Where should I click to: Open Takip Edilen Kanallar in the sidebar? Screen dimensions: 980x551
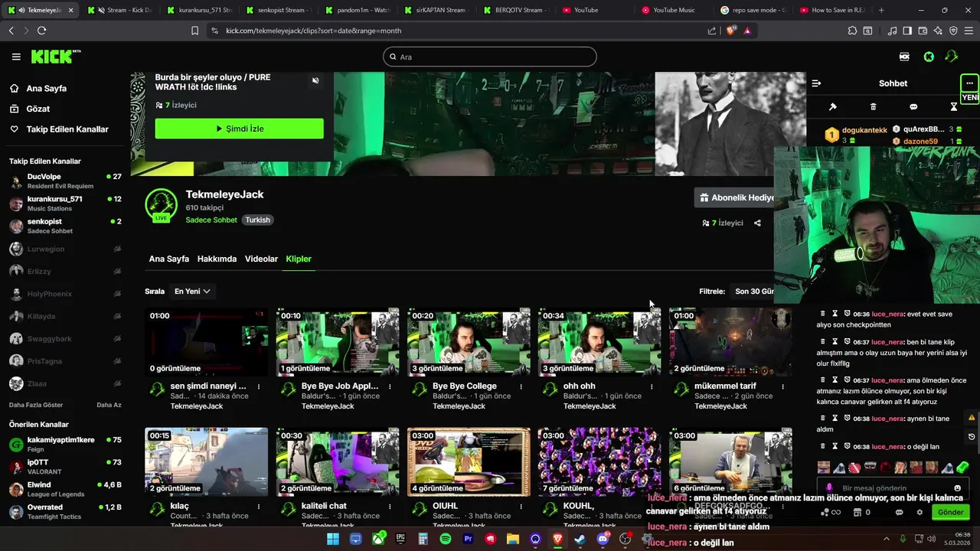point(67,129)
